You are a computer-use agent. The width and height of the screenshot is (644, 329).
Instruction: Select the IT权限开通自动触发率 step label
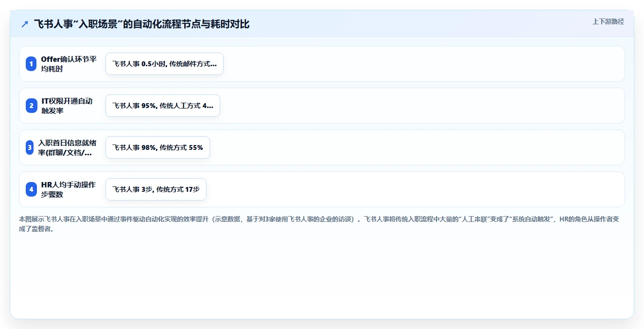67,106
